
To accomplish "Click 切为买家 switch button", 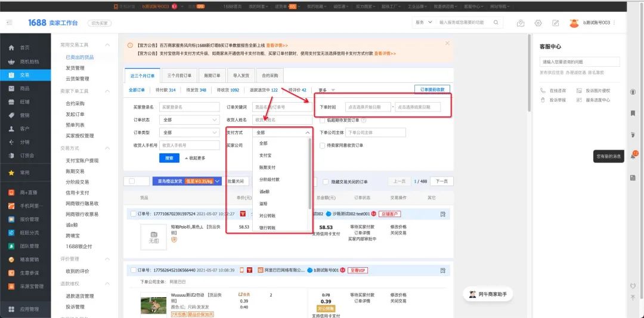I will [x=99, y=23].
